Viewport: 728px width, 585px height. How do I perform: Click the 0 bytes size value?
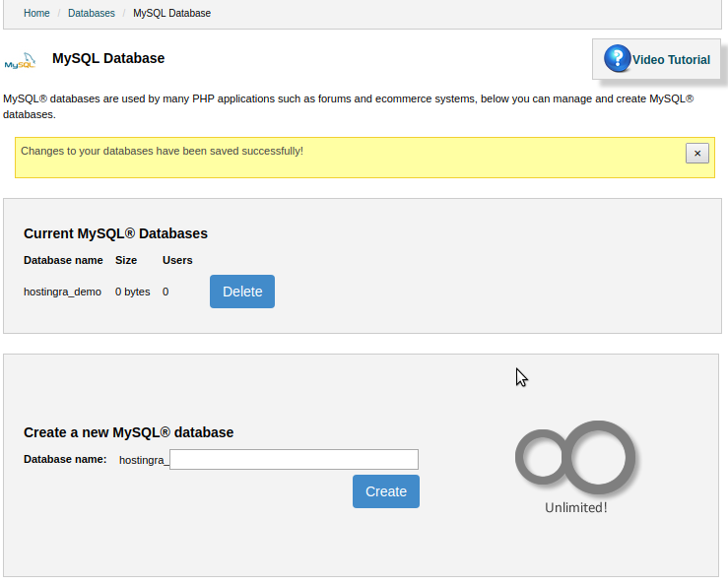(x=132, y=292)
